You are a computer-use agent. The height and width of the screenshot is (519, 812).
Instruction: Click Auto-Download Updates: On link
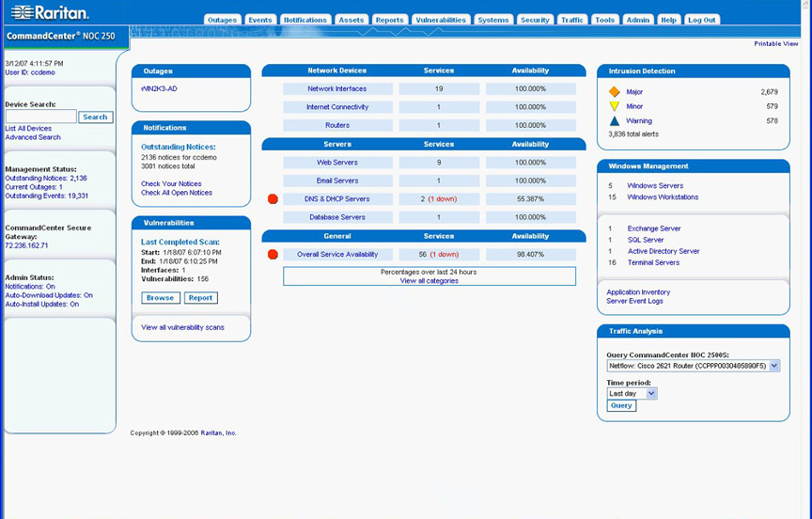click(49, 295)
